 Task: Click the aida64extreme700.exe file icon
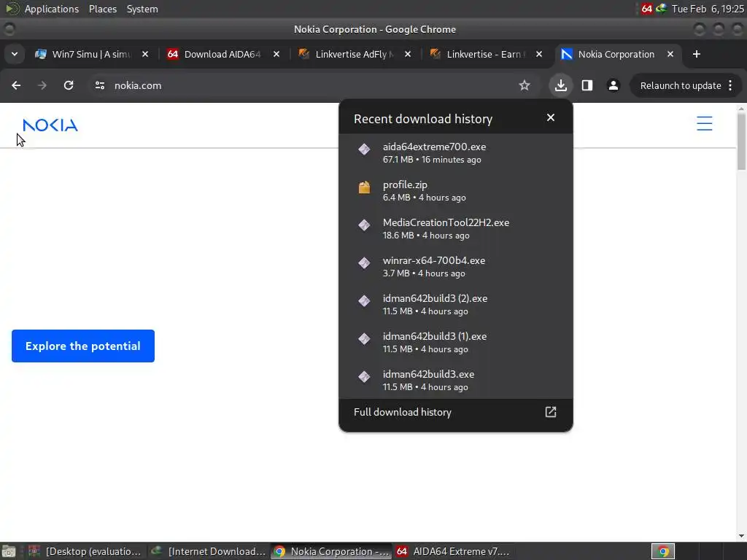point(365,149)
